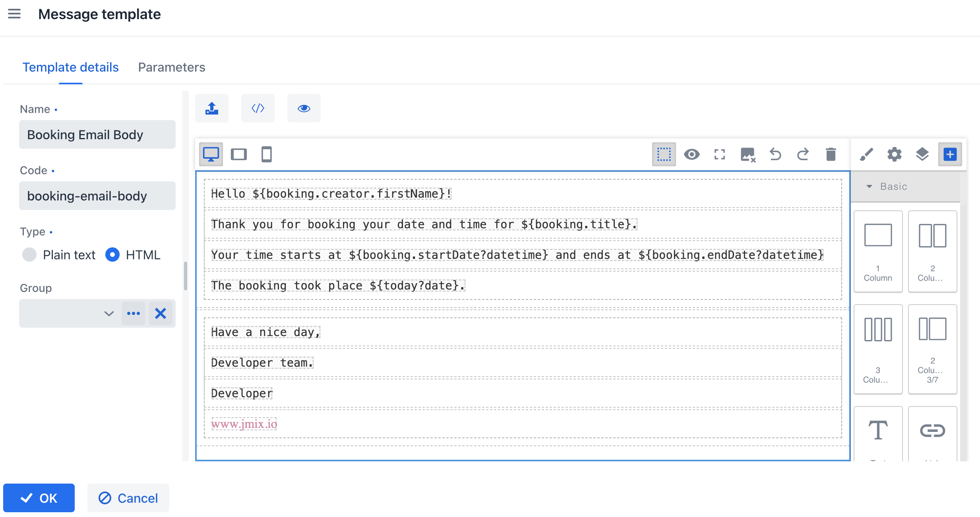Select the 1 Column block
This screenshot has height=517, width=980.
(x=878, y=251)
